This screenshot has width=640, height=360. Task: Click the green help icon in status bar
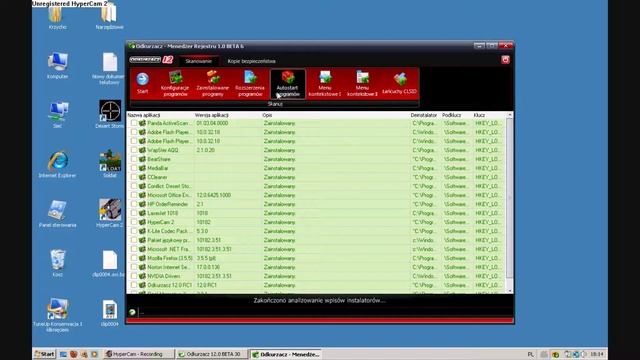pos(132,312)
